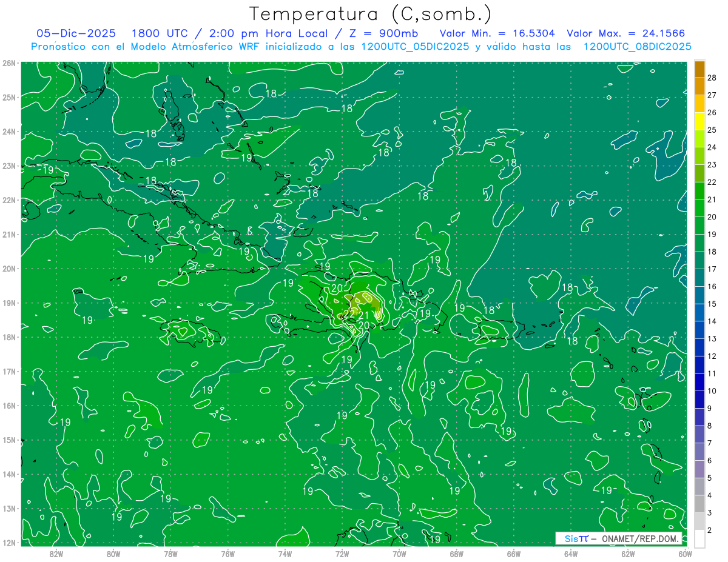Click the "22N" latitude label

coord(9,200)
